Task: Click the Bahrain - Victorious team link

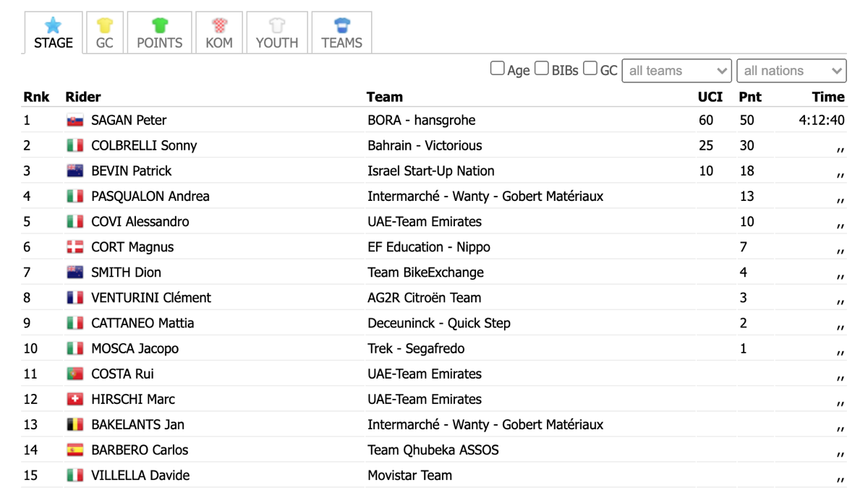Action: point(425,145)
